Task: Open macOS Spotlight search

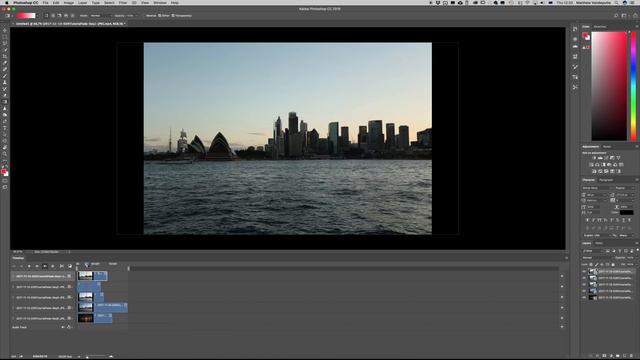Action: point(617,2)
